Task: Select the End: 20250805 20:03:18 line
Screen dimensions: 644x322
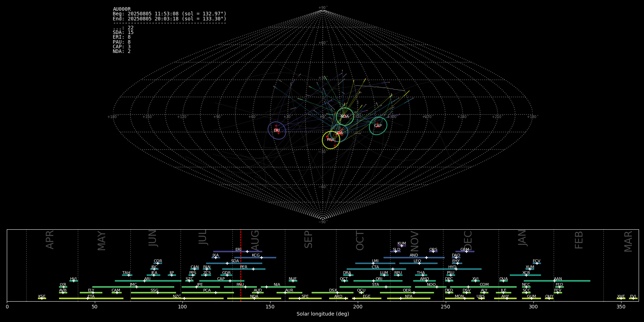Action: pos(170,19)
